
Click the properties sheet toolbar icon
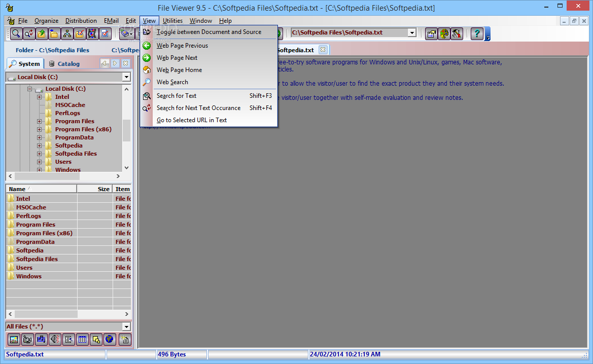pyautogui.click(x=431, y=33)
